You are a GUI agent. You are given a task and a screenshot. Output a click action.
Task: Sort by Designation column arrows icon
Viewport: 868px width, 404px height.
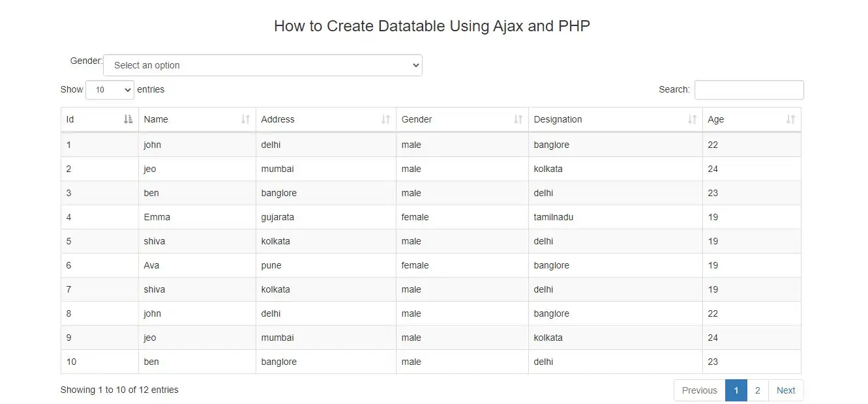point(692,119)
